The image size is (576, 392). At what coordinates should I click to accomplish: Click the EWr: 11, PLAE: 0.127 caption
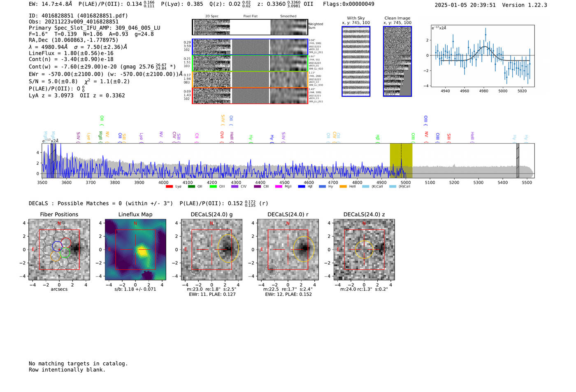(212, 295)
